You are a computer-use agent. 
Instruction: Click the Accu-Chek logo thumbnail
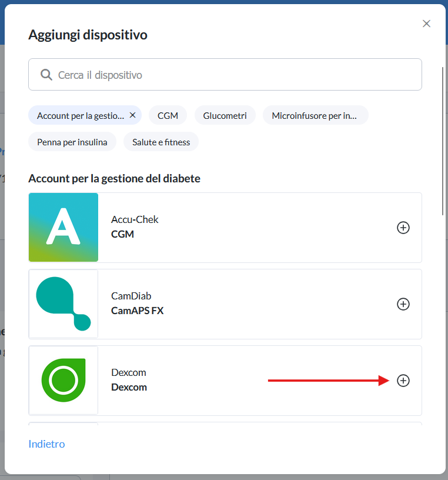63,228
